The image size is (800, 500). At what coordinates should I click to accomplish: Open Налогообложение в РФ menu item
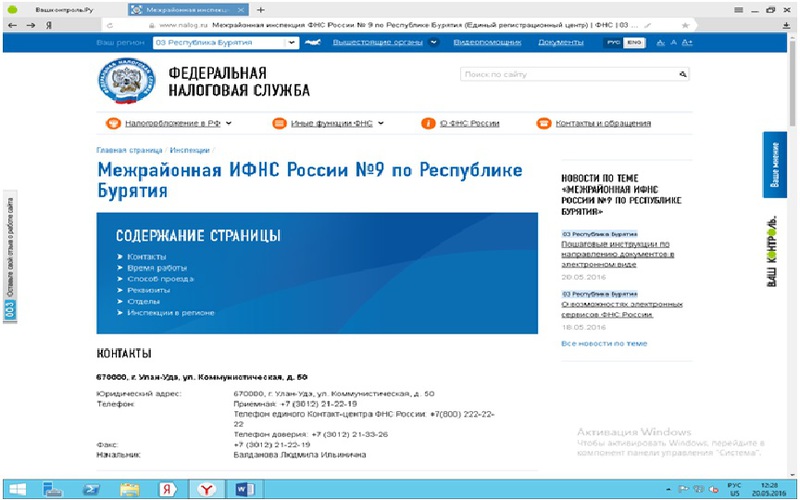[173, 123]
